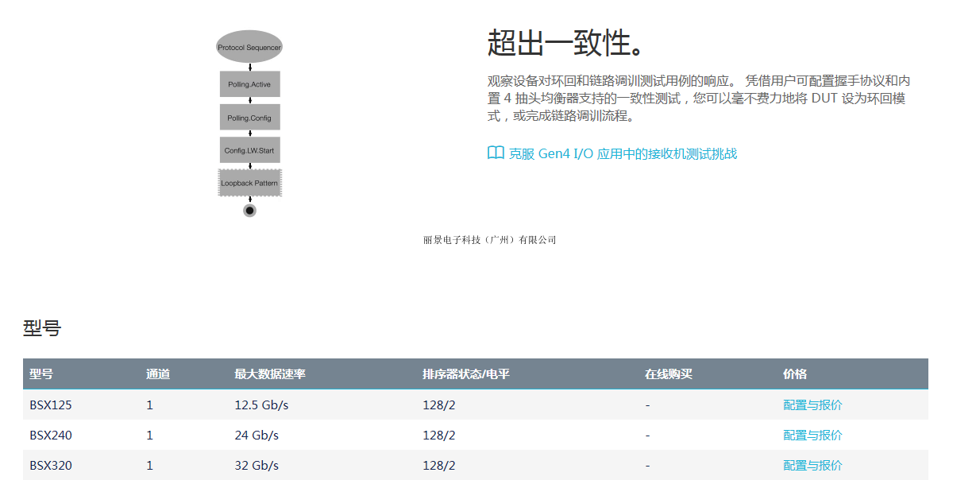Open 配置与报价 for BSX125
This screenshot has height=484, width=980.
[x=812, y=405]
